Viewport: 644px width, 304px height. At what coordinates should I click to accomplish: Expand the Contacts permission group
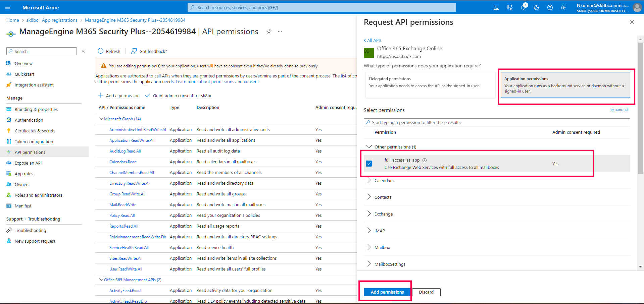tap(369, 197)
